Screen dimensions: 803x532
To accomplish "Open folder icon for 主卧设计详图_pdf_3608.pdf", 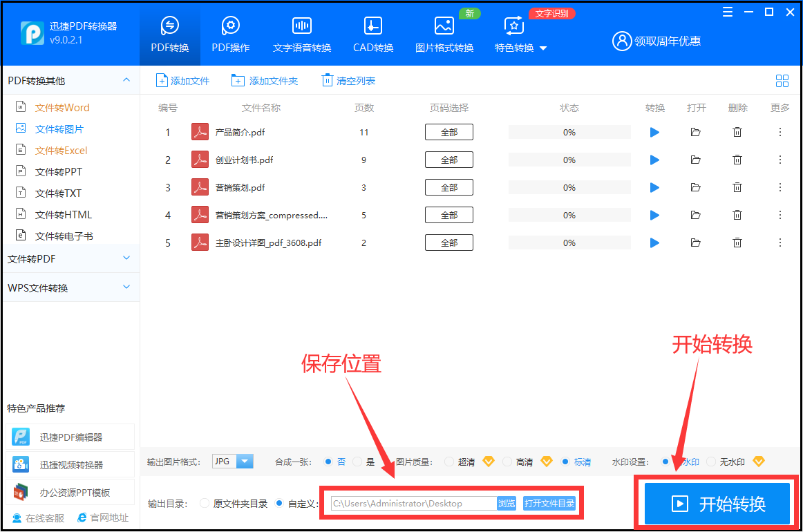I will coord(695,243).
